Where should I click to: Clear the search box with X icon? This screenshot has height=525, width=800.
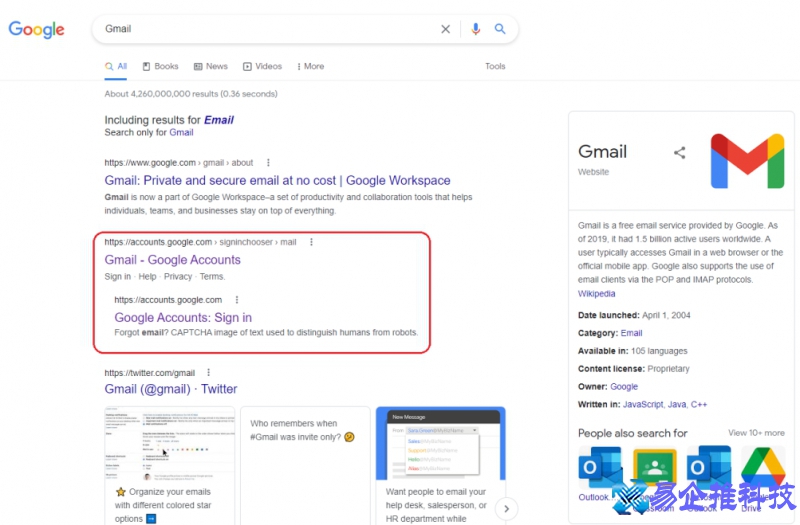pos(446,29)
